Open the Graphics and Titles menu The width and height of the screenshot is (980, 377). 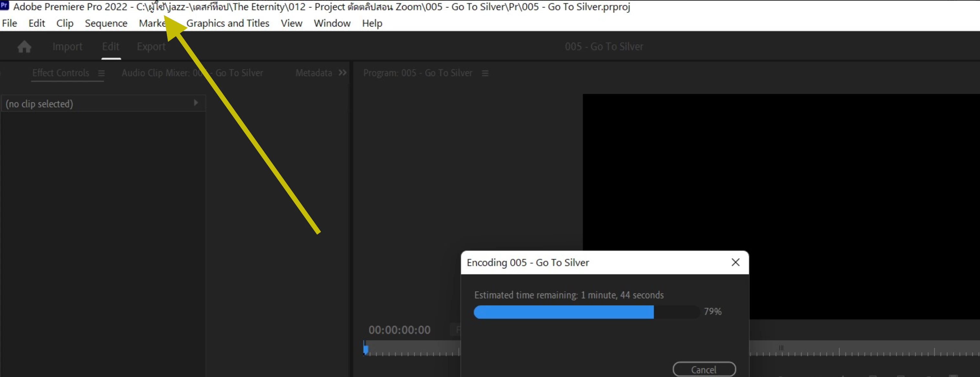227,23
